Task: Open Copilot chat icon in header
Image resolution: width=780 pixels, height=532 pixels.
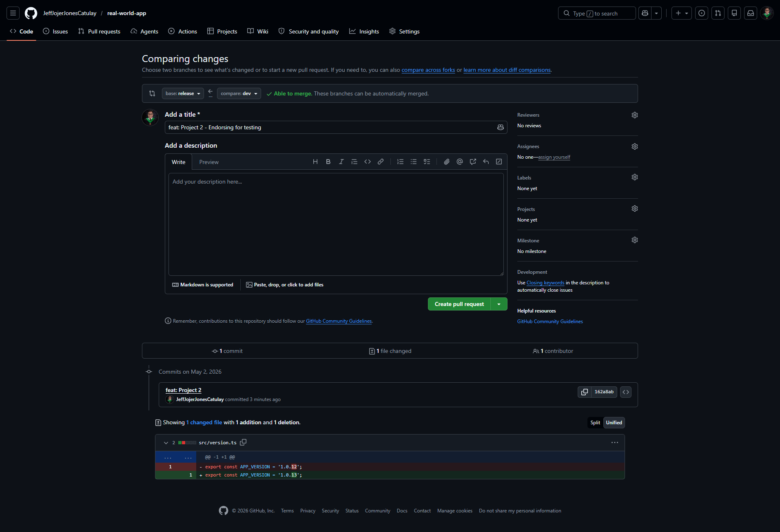Action: click(645, 13)
